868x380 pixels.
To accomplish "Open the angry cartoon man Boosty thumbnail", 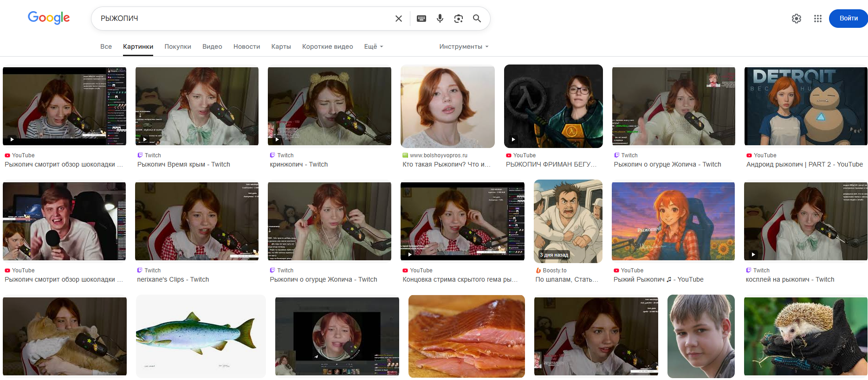I will [x=568, y=221].
